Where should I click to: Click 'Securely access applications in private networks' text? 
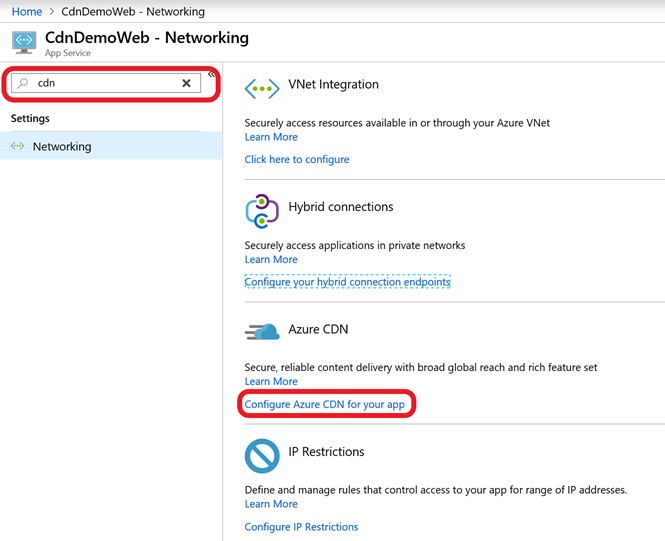pyautogui.click(x=355, y=245)
